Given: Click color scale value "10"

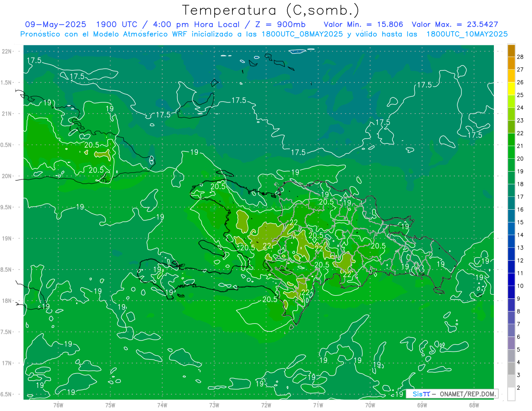Looking at the screenshot, I should pyautogui.click(x=520, y=286).
